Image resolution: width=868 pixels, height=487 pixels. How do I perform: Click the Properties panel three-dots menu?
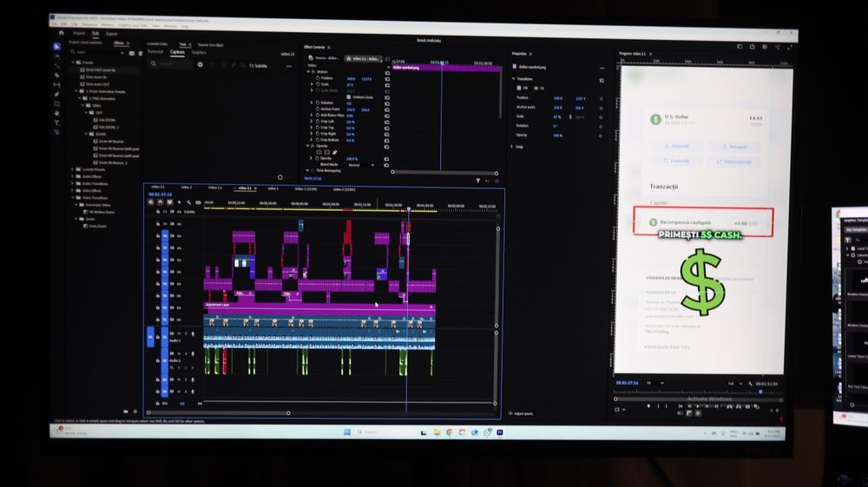[x=602, y=68]
